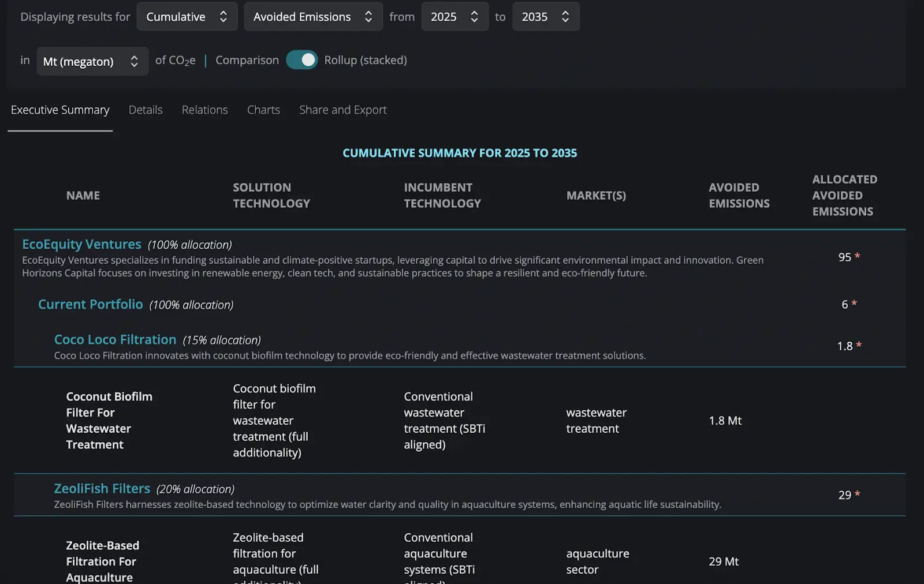Image resolution: width=924 pixels, height=584 pixels.
Task: Toggle the Comparison / Rollup switch
Action: [x=301, y=60]
